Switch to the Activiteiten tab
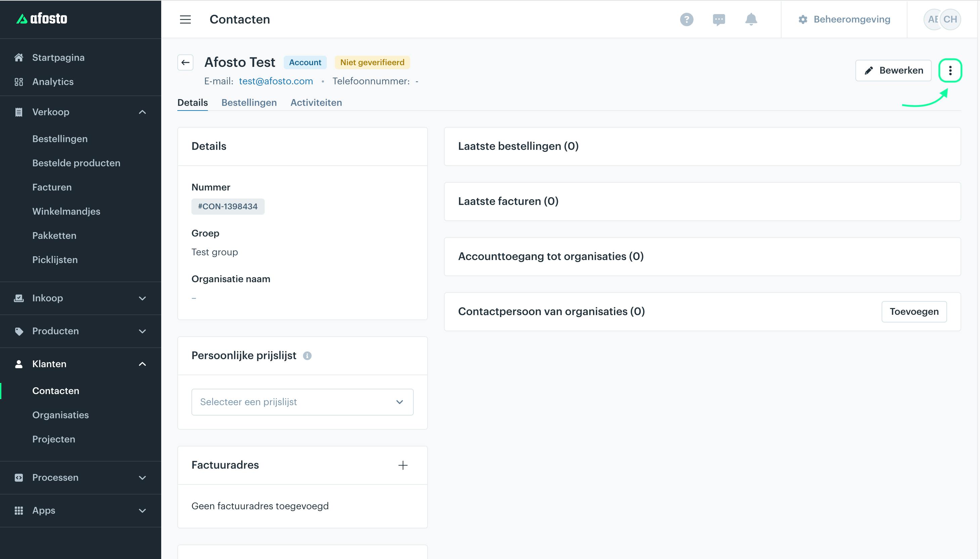 [x=316, y=103]
